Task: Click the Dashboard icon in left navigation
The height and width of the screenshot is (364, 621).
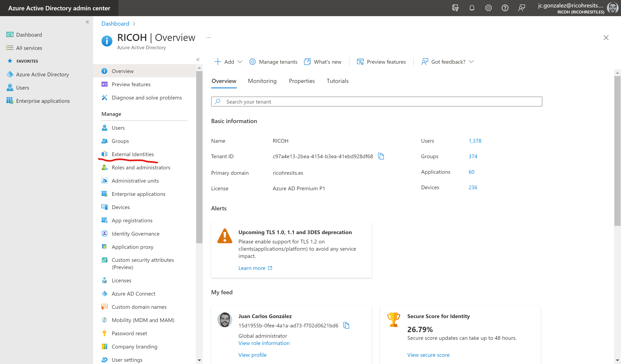Action: point(10,35)
